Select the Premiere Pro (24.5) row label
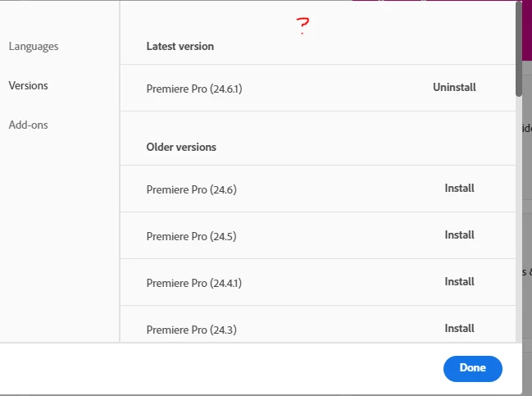 191,237
